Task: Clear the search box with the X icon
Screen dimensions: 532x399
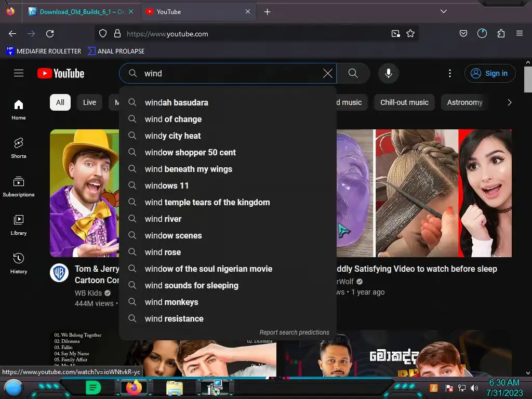Action: [x=327, y=73]
